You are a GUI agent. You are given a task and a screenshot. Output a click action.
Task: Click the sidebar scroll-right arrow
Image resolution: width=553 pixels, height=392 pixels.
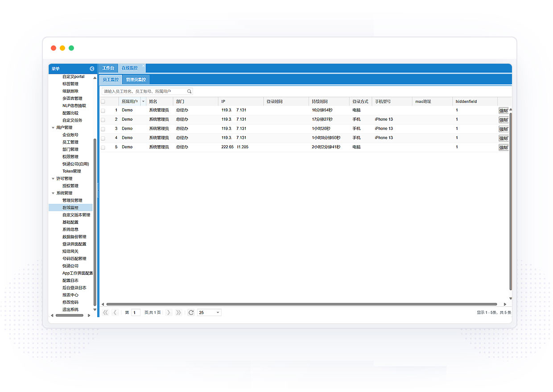[89, 315]
